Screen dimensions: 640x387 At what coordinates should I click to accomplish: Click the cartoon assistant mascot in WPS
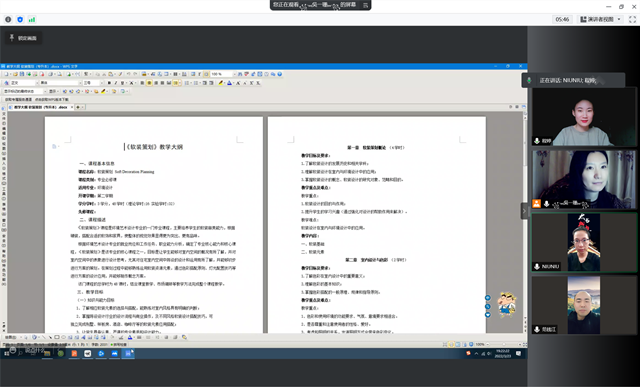coord(507,305)
